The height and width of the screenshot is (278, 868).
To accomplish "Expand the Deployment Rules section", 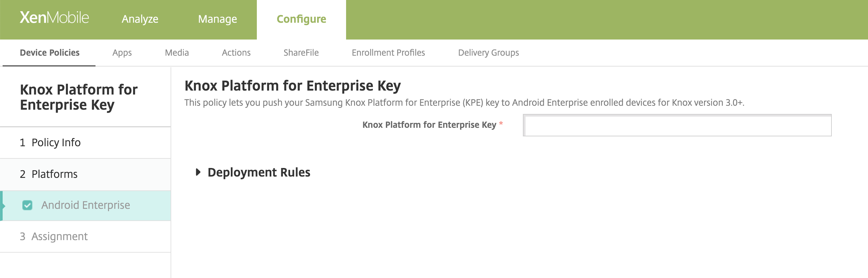I will tap(198, 172).
